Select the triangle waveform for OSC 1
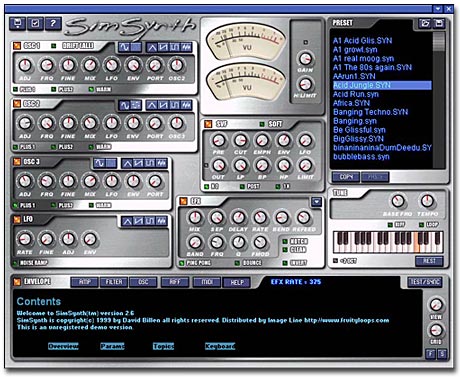 [x=152, y=47]
